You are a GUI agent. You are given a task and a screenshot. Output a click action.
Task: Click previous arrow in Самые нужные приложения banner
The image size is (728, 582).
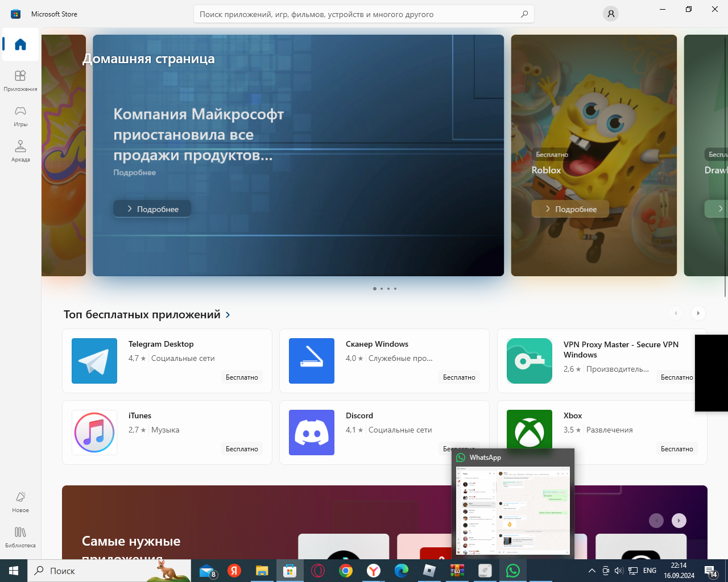click(x=656, y=521)
